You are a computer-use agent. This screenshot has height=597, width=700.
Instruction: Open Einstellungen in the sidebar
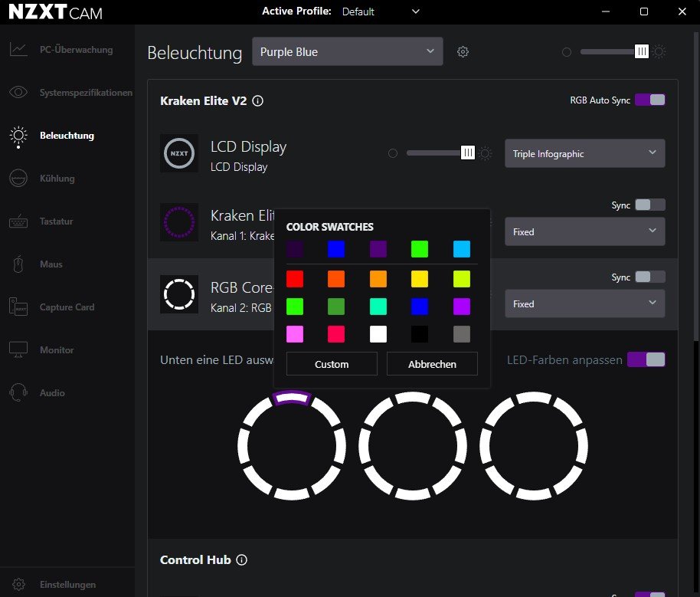pos(68,585)
